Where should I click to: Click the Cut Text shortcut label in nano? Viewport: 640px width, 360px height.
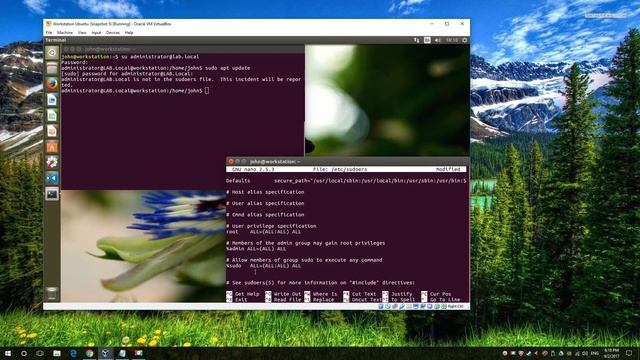tap(364, 294)
